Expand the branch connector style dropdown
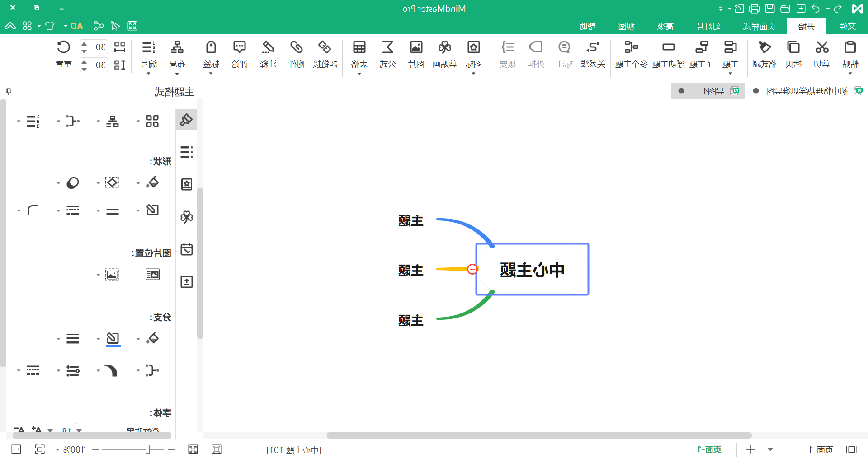Screen dimensions: 868x458 [138, 370]
